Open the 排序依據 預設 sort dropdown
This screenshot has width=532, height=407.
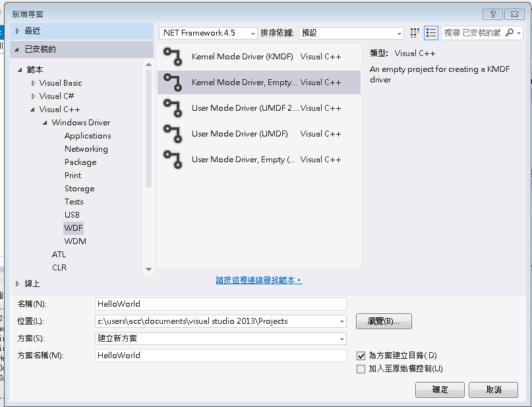coord(351,33)
